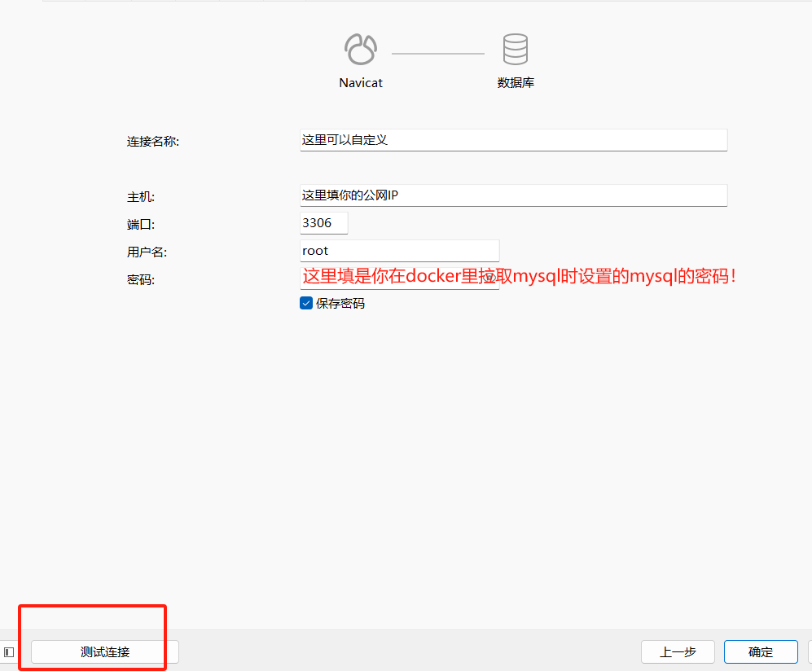Click the 确定 confirm button
Image resolution: width=812 pixels, height=671 pixels.
coord(760,651)
